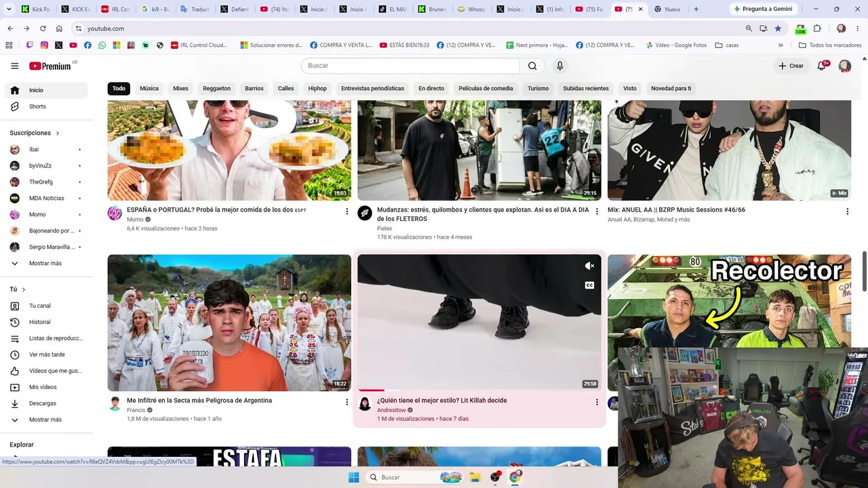Open Shorts from the sidebar

click(46, 106)
